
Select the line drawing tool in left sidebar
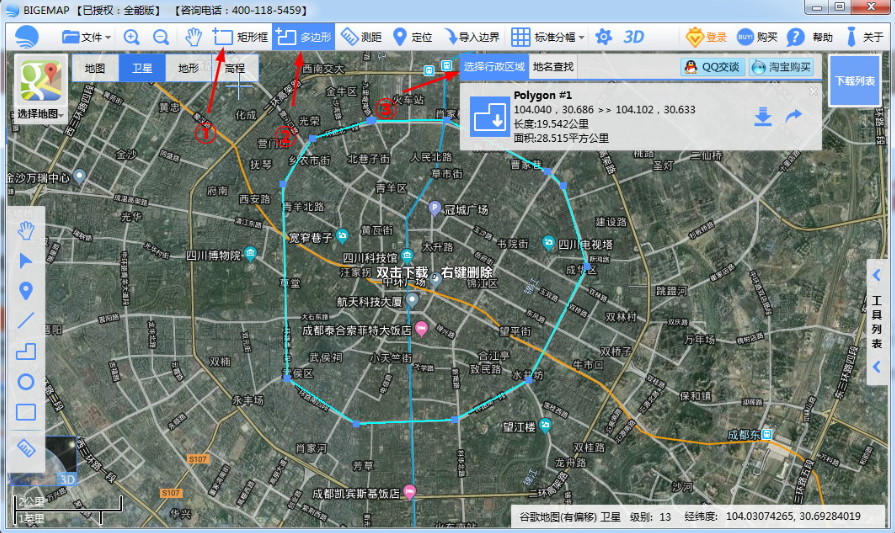tap(26, 321)
